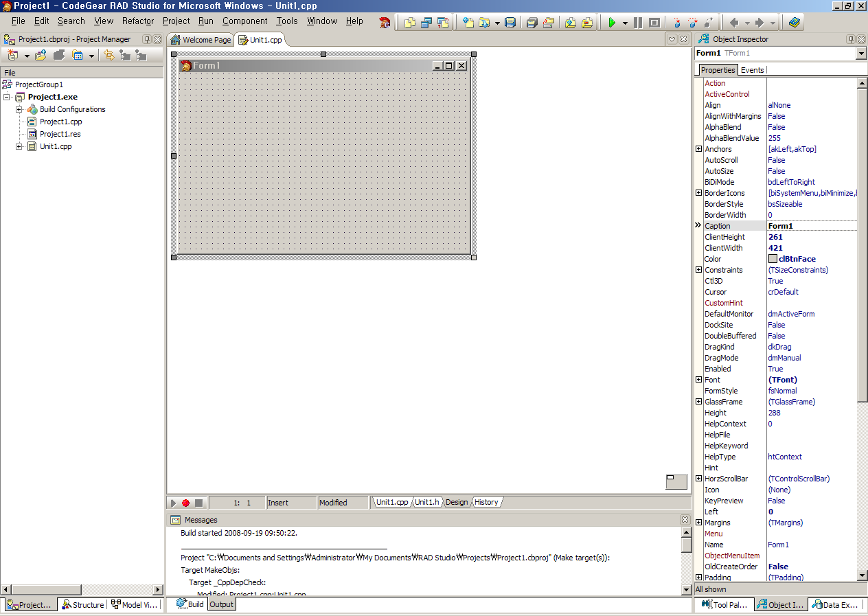This screenshot has height=616, width=868.
Task: Pin the Project Manager panel
Action: [x=146, y=40]
